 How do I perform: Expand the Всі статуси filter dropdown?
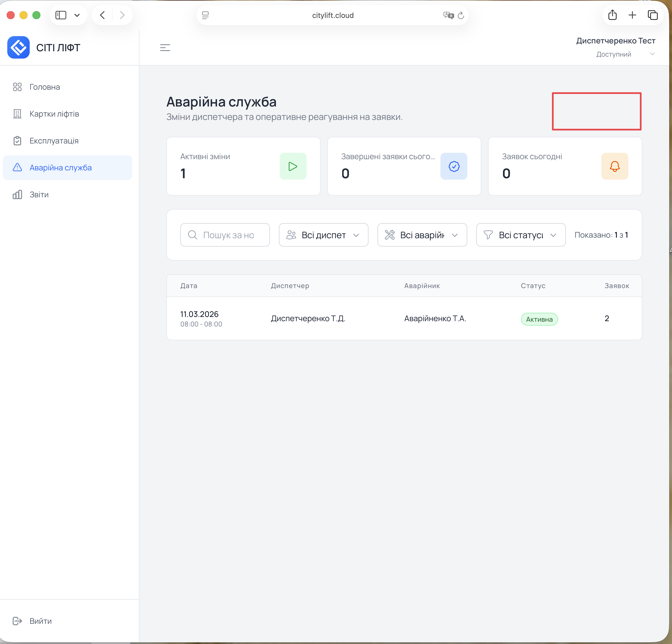[521, 235]
